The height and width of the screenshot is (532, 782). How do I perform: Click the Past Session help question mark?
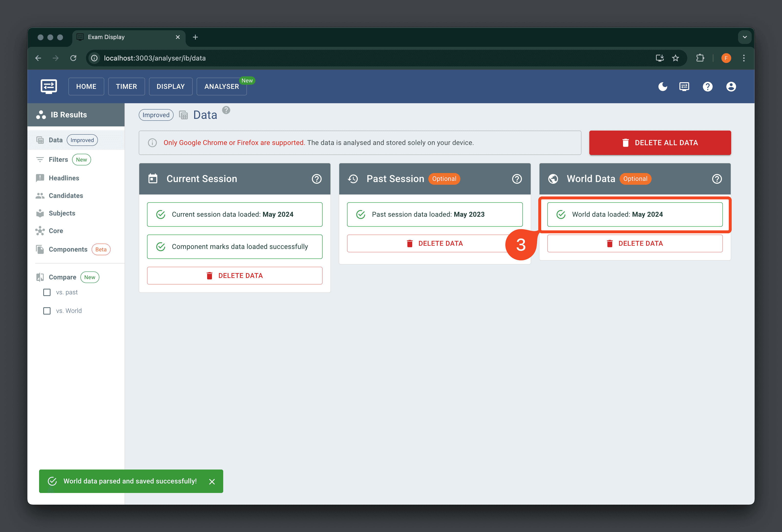[516, 179]
